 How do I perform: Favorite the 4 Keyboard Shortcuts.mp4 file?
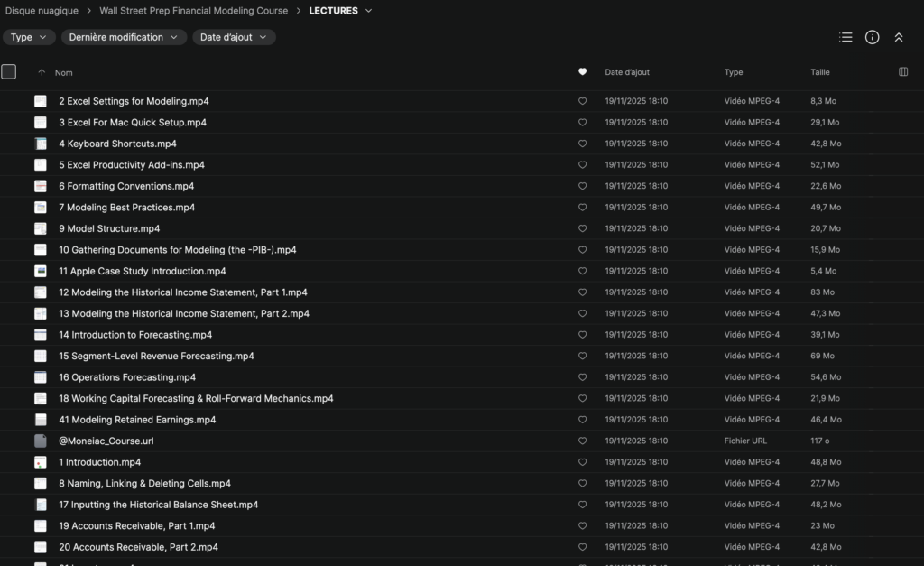coord(582,144)
